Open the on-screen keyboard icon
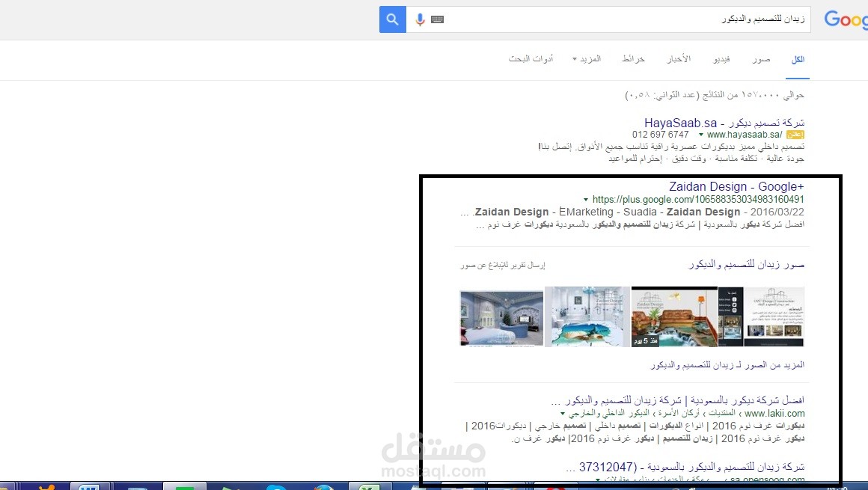This screenshot has width=868, height=490. (x=437, y=19)
